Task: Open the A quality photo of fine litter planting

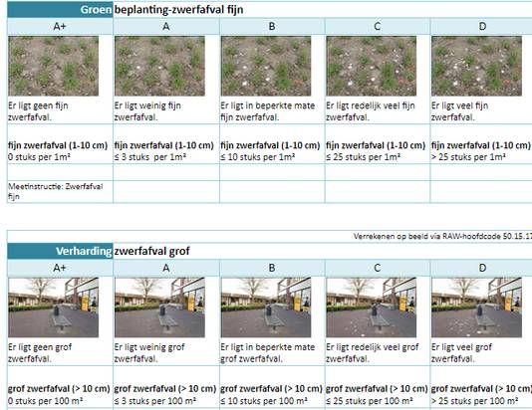Action: click(159, 66)
